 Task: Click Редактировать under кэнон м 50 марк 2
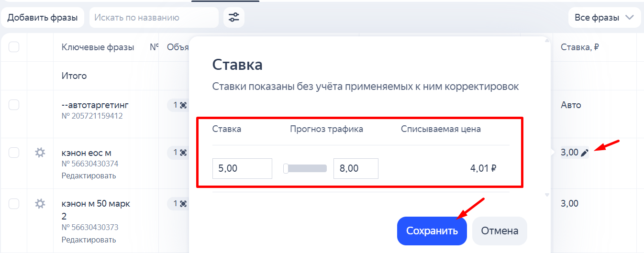click(89, 240)
